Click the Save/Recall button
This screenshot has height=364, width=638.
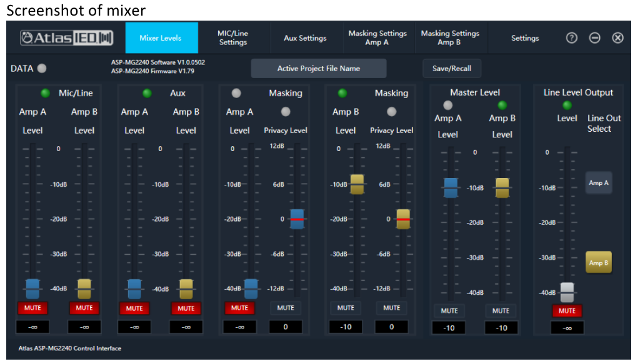452,68
